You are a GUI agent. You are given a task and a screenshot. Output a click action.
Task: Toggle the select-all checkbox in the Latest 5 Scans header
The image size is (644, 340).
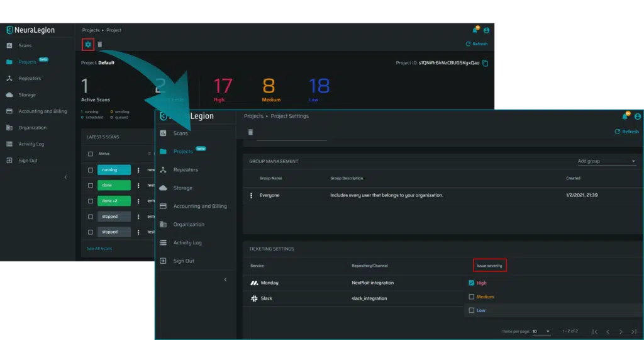pos(91,154)
